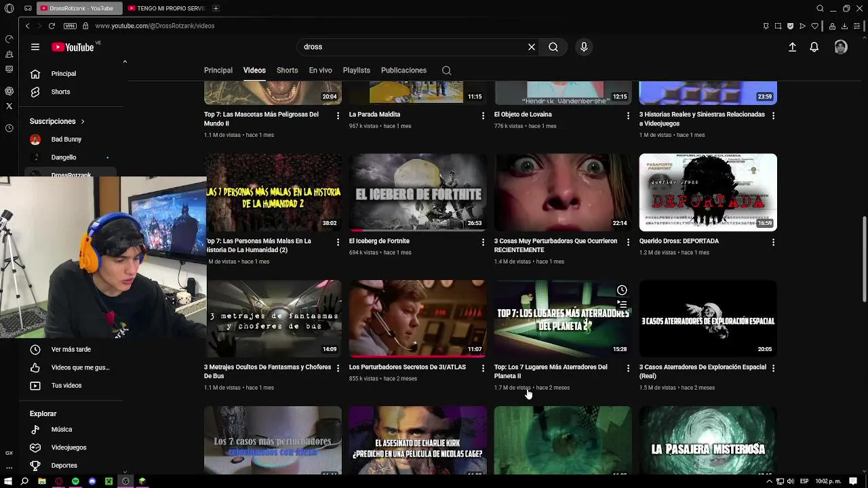Image resolution: width=868 pixels, height=488 pixels.
Task: Open the account avatar menu
Action: [841, 47]
